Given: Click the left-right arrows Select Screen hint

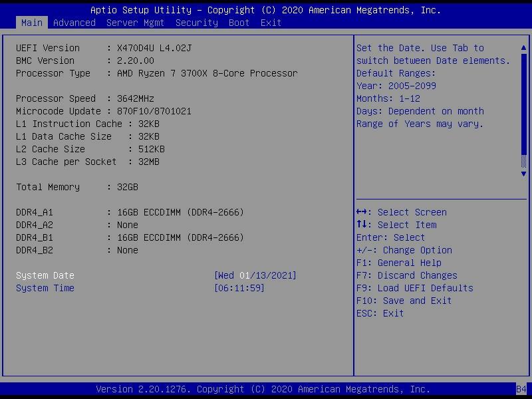Looking at the screenshot, I should (x=402, y=212).
